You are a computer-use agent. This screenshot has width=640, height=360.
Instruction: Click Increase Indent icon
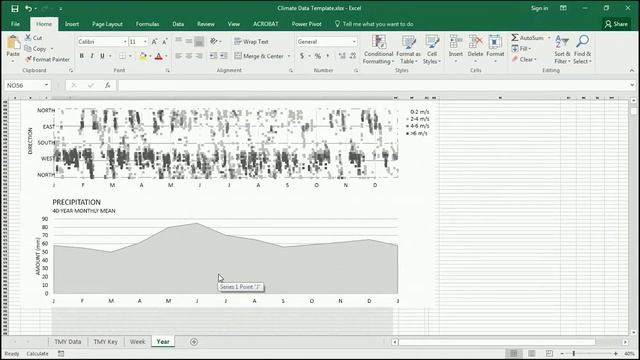click(223, 56)
